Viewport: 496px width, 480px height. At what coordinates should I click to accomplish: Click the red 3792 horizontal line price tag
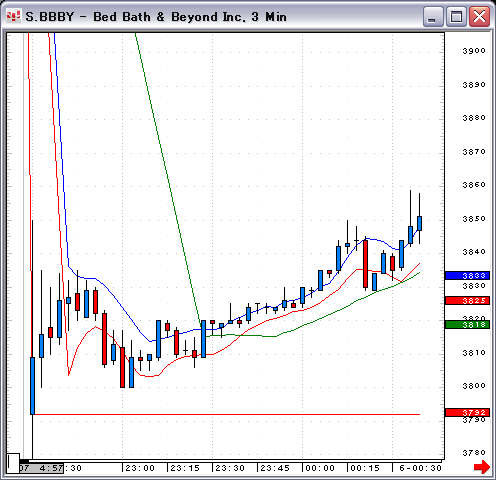pyautogui.click(x=467, y=412)
